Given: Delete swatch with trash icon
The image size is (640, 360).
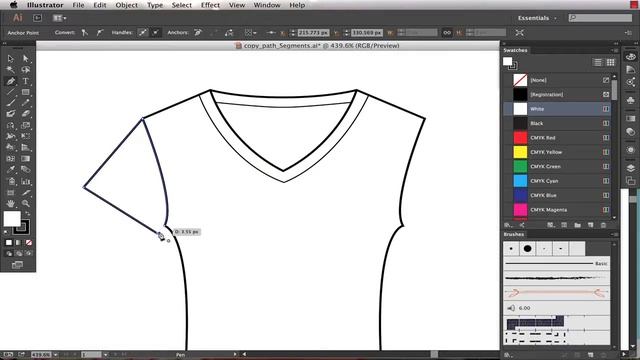Looking at the screenshot, I should tap(603, 225).
